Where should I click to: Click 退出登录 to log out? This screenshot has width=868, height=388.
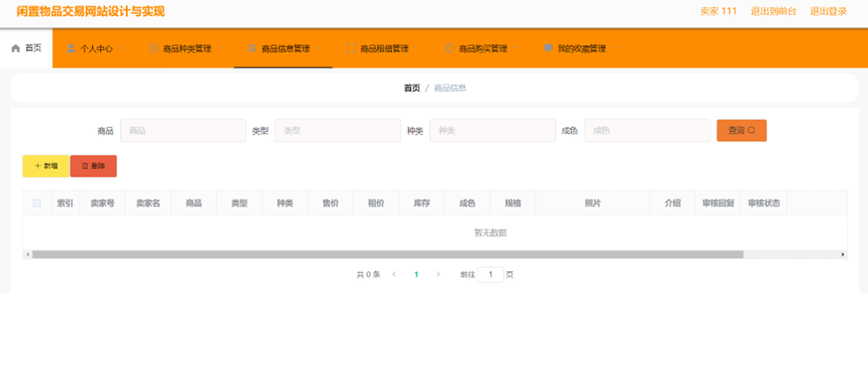point(828,11)
